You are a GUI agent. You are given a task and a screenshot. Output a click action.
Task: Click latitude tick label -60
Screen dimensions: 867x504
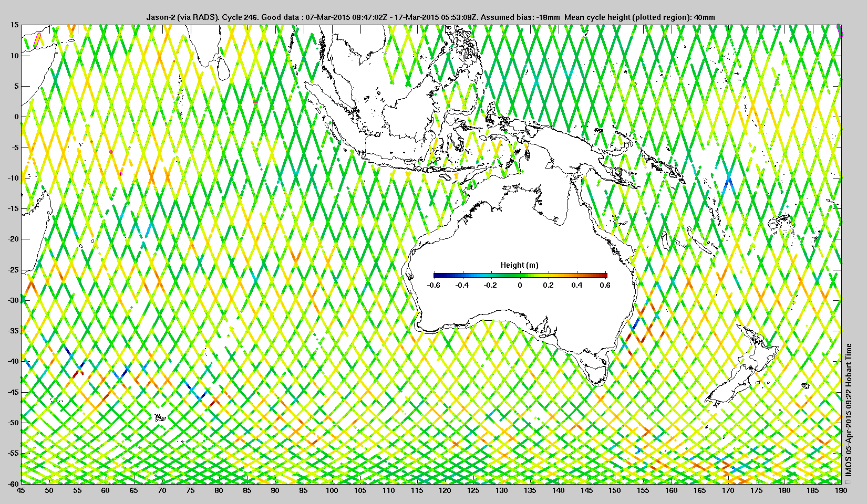(x=13, y=483)
